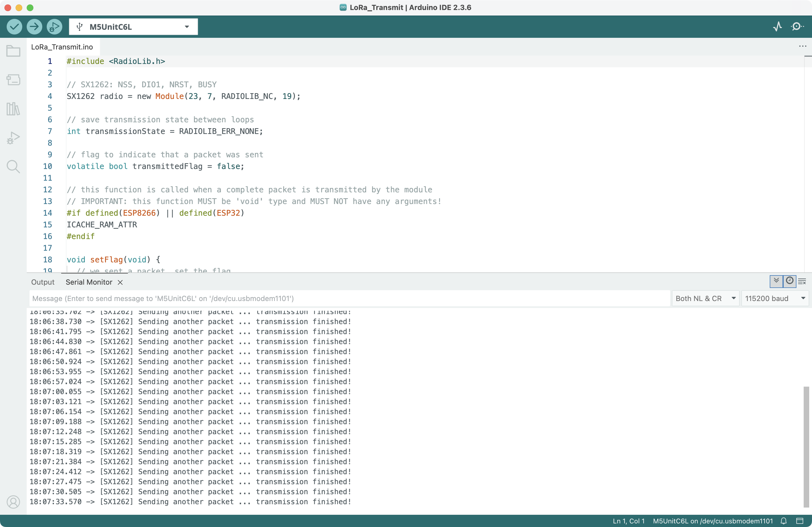Expand the Both NL & CR line-ending dropdown

point(705,299)
